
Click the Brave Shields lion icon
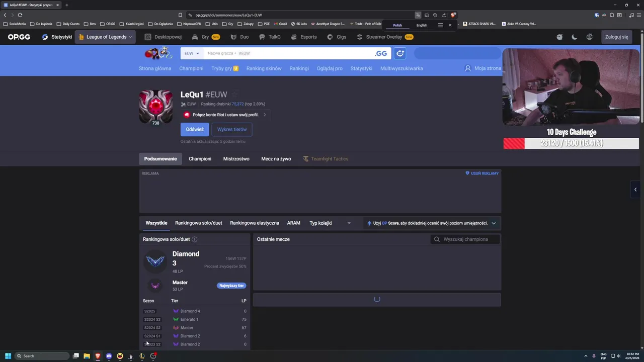(453, 15)
